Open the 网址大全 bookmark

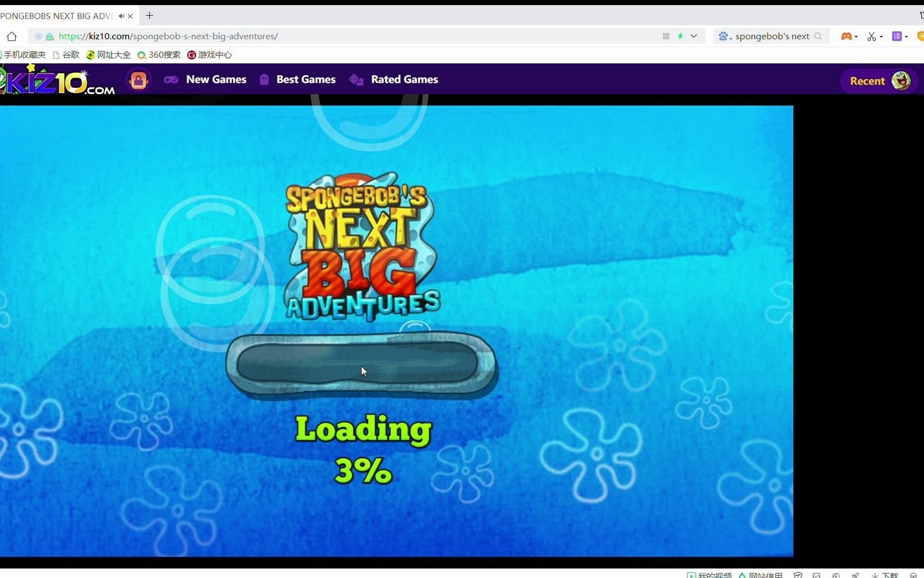tap(108, 54)
